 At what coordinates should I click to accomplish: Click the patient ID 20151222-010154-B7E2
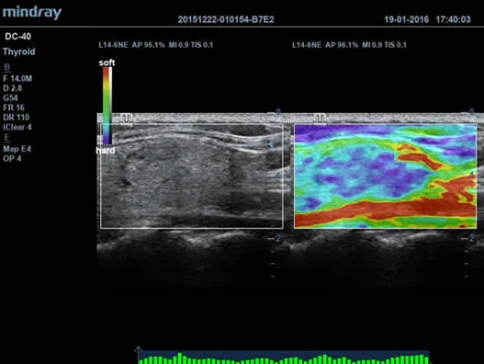tap(226, 19)
